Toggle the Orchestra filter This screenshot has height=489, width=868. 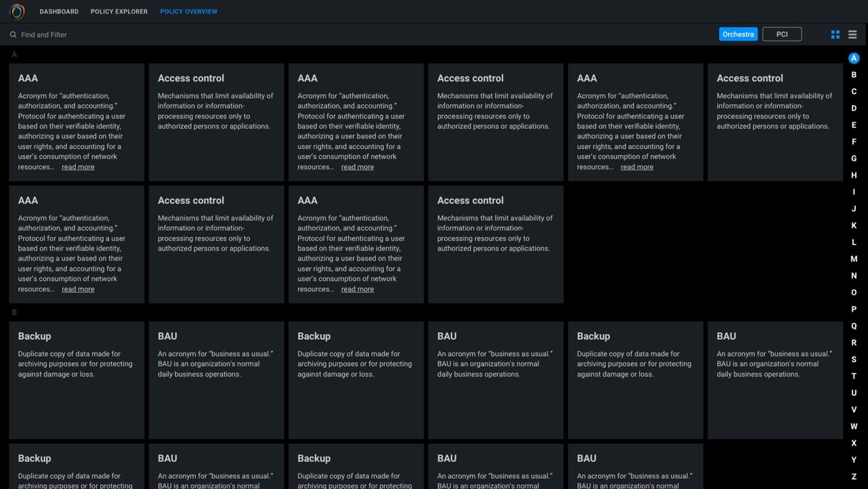coord(738,34)
